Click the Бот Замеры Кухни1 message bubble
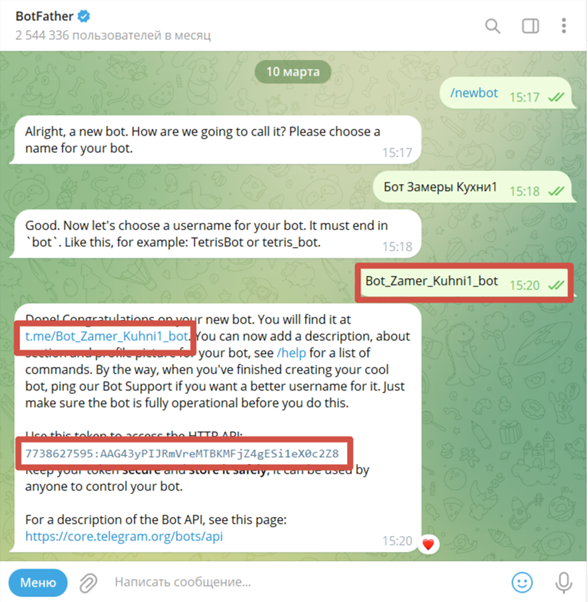The width and height of the screenshot is (588, 602). 472,187
